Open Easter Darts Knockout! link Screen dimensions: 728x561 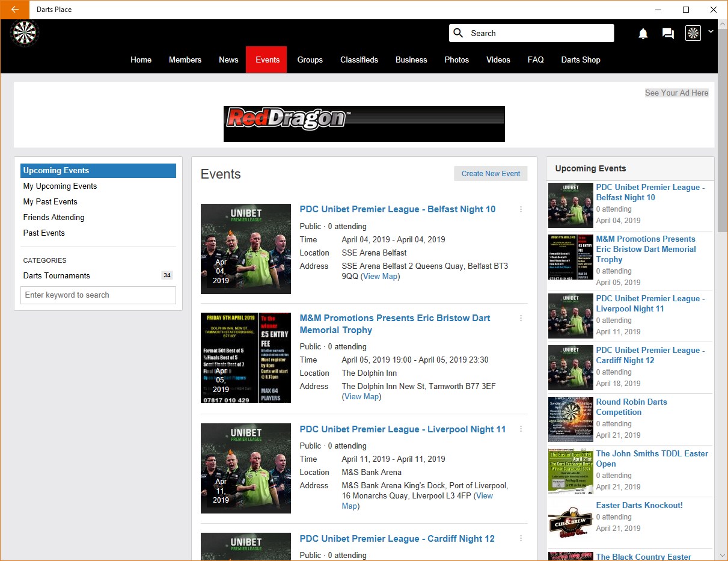coord(639,506)
